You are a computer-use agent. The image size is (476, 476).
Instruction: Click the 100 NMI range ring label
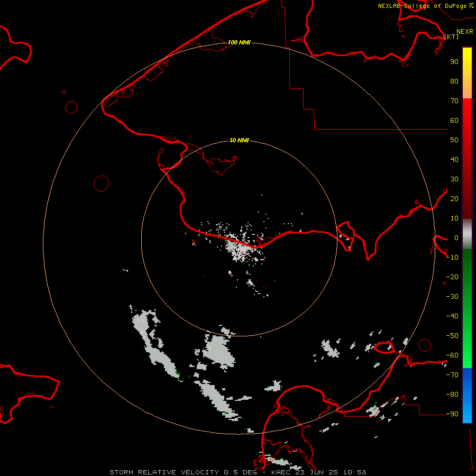tap(239, 42)
